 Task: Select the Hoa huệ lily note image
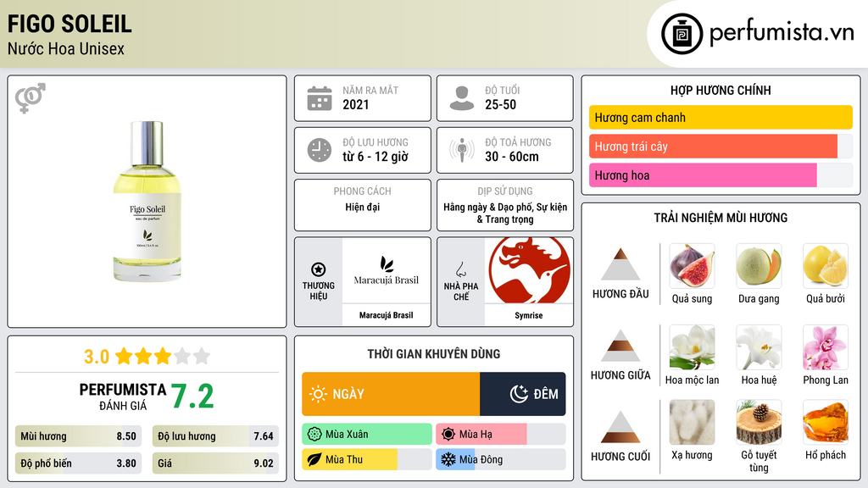tap(759, 347)
